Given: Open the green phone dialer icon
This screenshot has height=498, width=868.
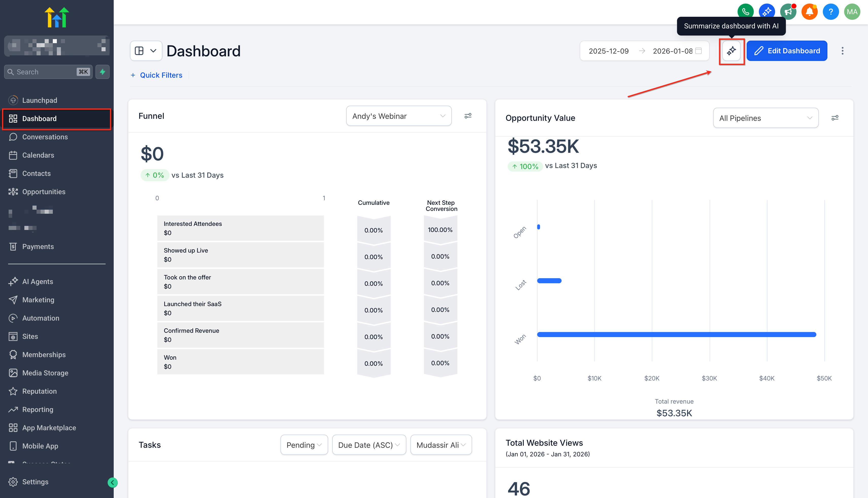Looking at the screenshot, I should (745, 12).
